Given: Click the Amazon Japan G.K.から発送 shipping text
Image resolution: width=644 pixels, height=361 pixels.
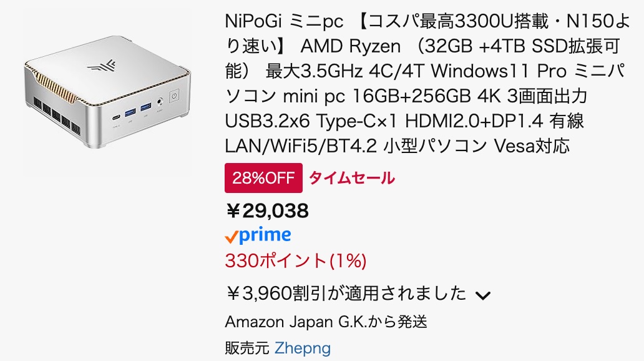Looking at the screenshot, I should [x=326, y=322].
